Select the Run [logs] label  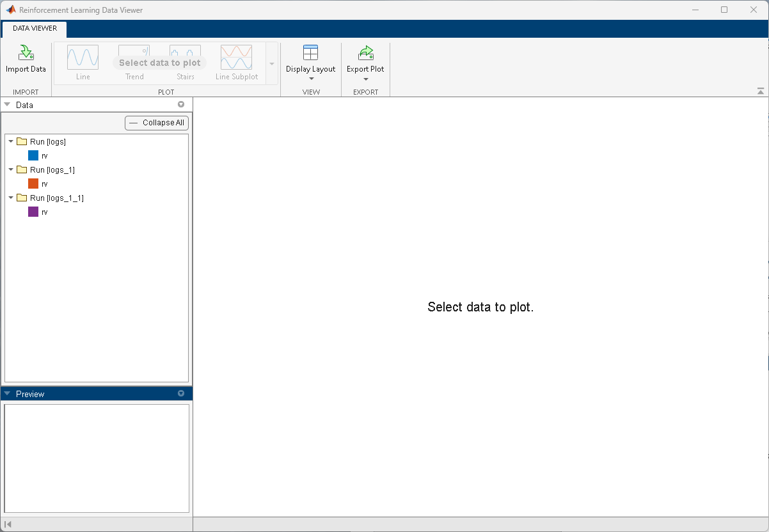(x=48, y=142)
